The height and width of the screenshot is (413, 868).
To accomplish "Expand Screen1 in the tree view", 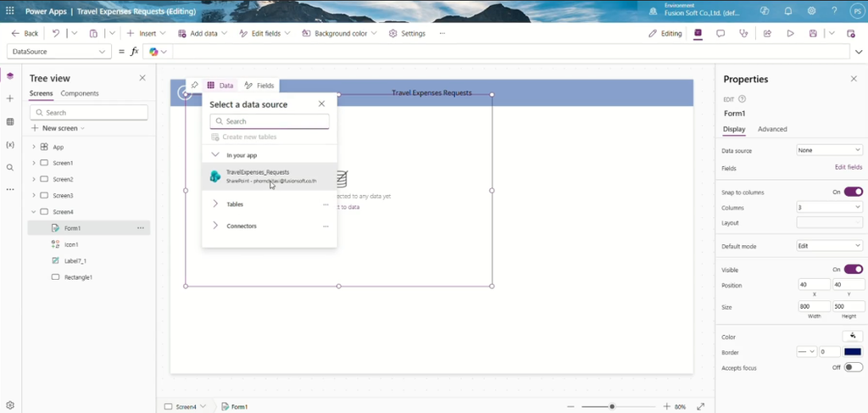I will pos(34,164).
